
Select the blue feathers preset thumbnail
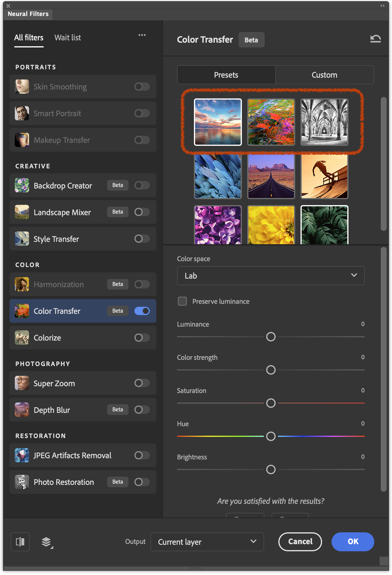[x=218, y=176]
